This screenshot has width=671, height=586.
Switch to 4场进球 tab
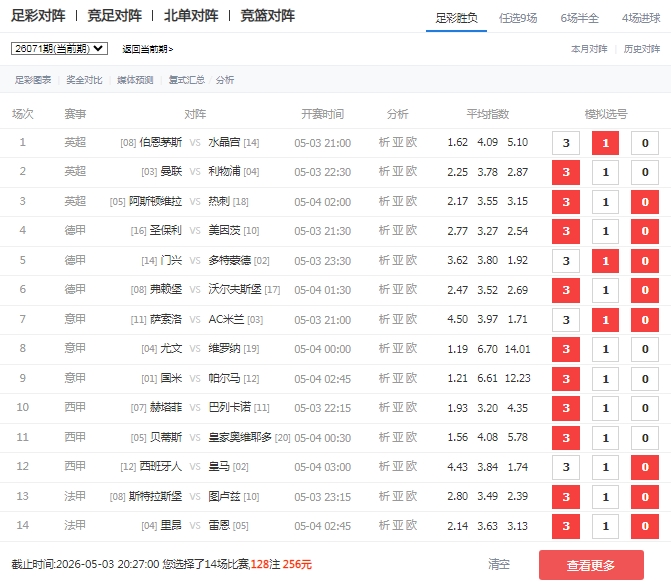click(641, 18)
